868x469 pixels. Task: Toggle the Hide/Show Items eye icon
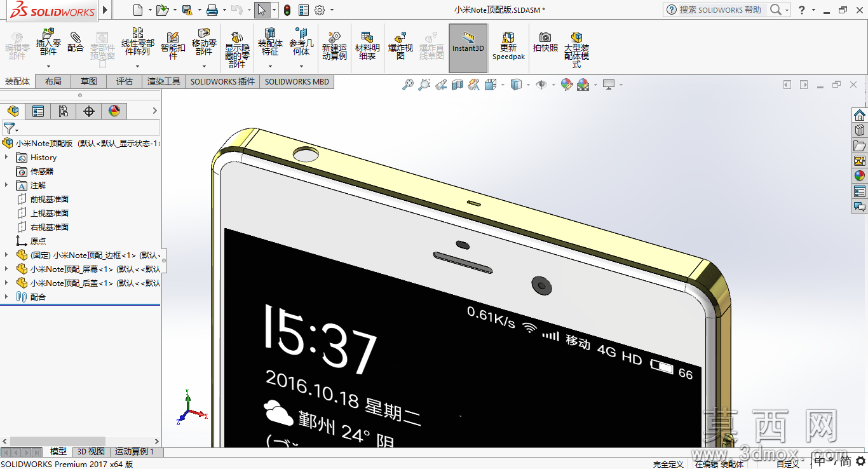(541, 85)
